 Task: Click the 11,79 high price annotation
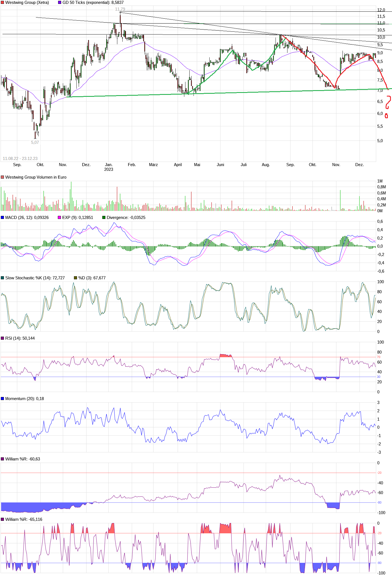120,9
